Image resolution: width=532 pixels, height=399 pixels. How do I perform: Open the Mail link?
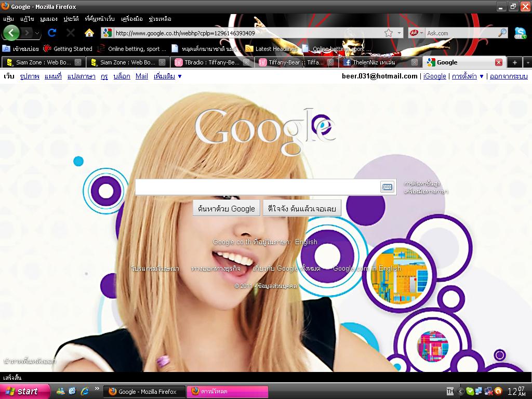pyautogui.click(x=141, y=76)
